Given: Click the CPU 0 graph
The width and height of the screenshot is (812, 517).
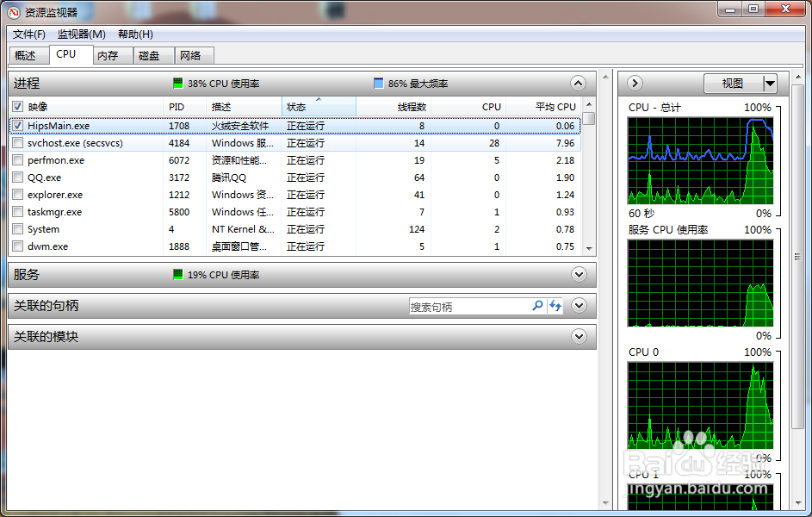Looking at the screenshot, I should [x=701, y=405].
